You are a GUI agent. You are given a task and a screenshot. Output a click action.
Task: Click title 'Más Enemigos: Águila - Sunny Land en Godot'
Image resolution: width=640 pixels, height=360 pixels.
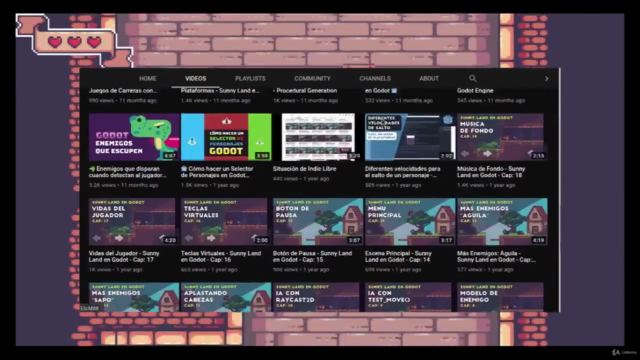pyautogui.click(x=496, y=256)
